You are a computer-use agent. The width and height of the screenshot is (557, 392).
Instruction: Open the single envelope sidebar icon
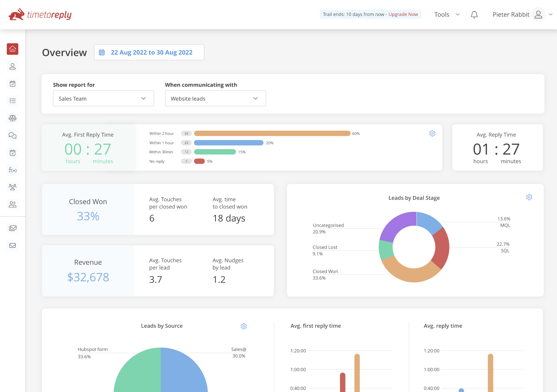(13, 246)
